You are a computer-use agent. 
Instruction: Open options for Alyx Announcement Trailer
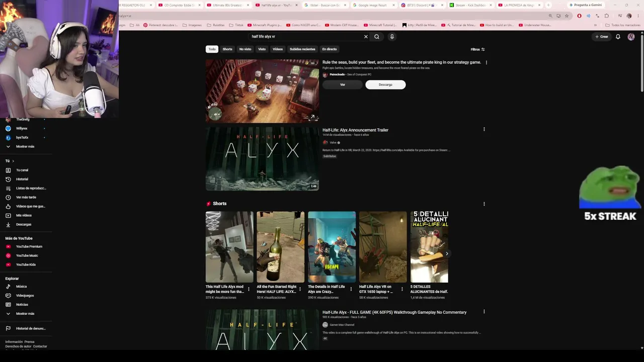(x=484, y=129)
